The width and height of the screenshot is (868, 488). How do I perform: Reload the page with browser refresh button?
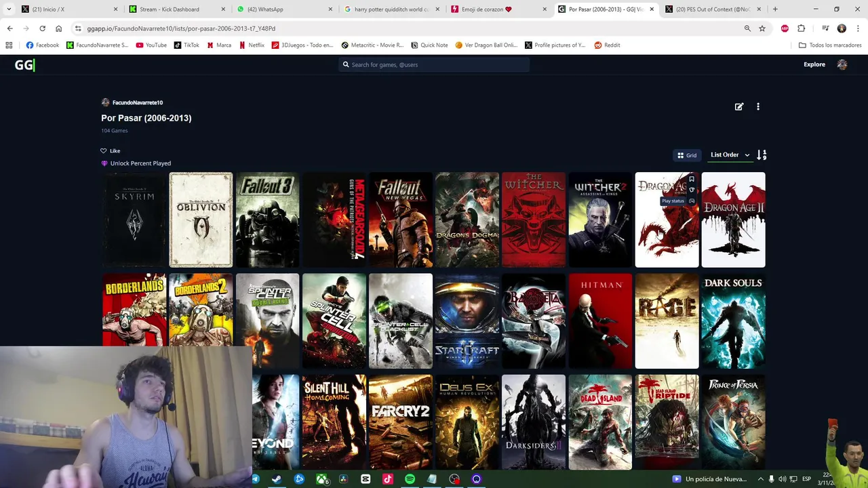(x=42, y=28)
